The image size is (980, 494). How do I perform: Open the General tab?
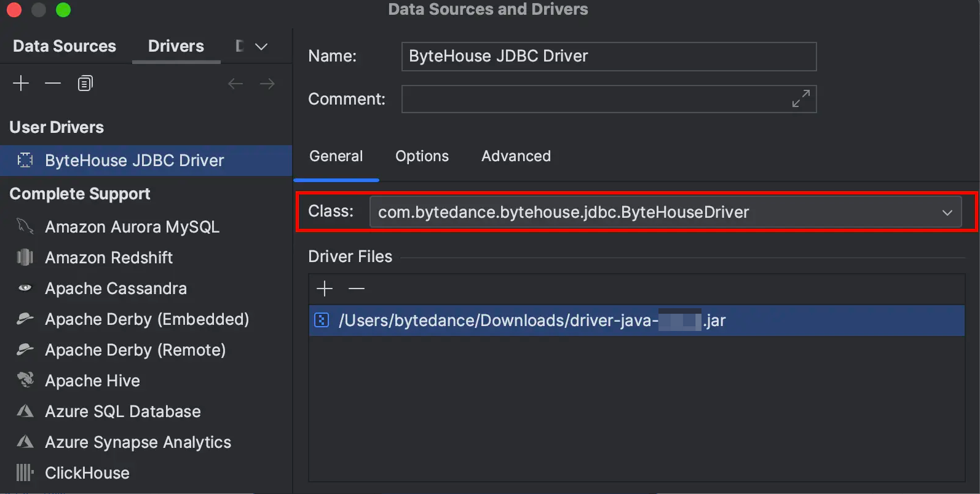pos(336,156)
